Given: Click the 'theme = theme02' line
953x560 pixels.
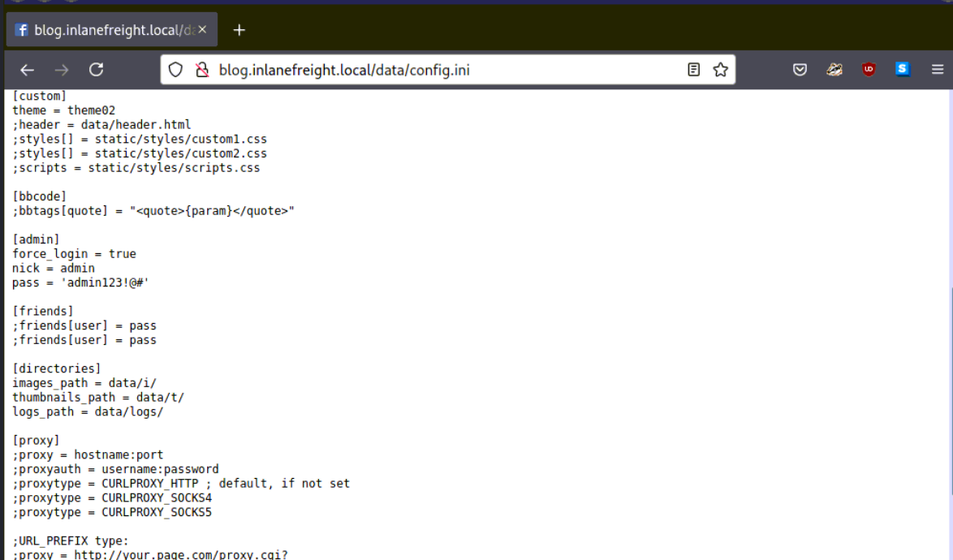Looking at the screenshot, I should coord(64,110).
